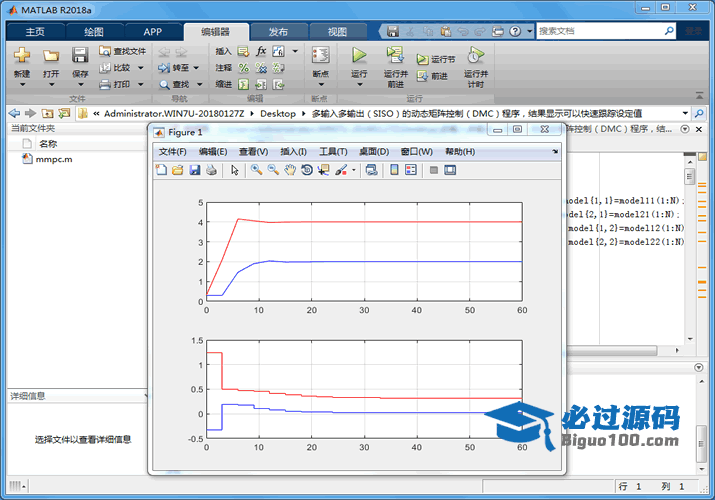Click the 新建 (New) plus icon
Image resolution: width=715 pixels, height=500 pixels.
click(x=21, y=56)
